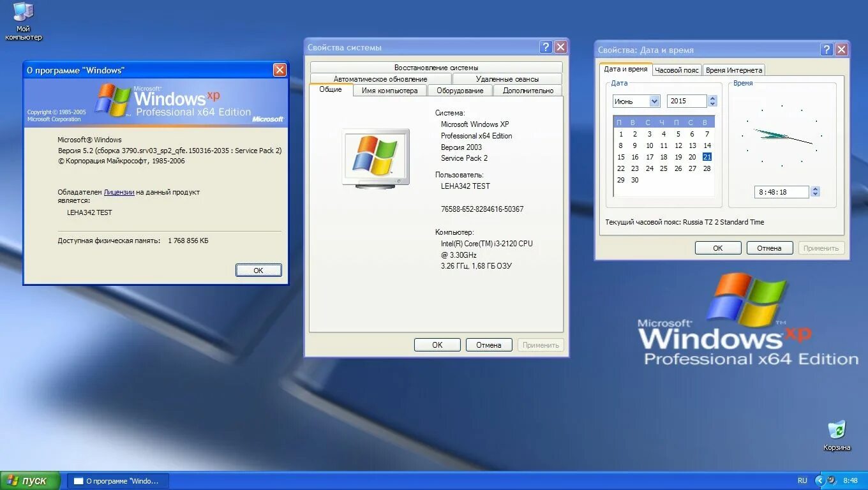This screenshot has height=490, width=868.
Task: Select day 10 in the calendar
Action: pos(649,145)
